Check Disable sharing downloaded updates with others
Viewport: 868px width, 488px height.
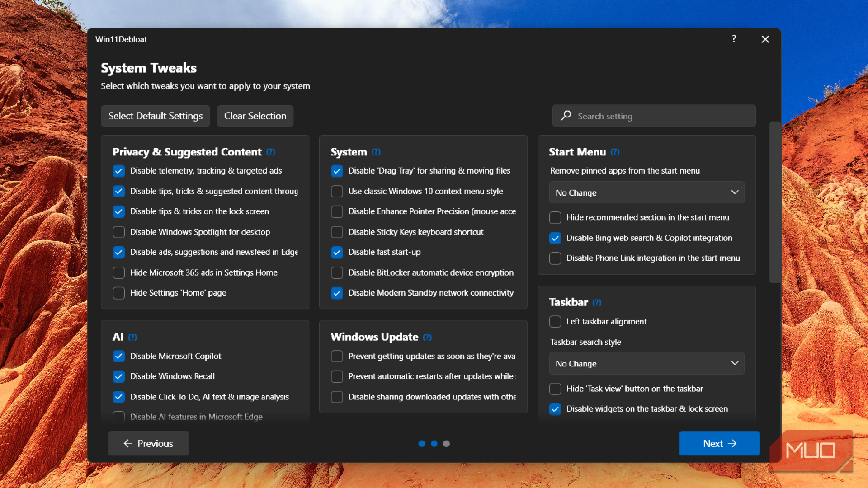337,397
